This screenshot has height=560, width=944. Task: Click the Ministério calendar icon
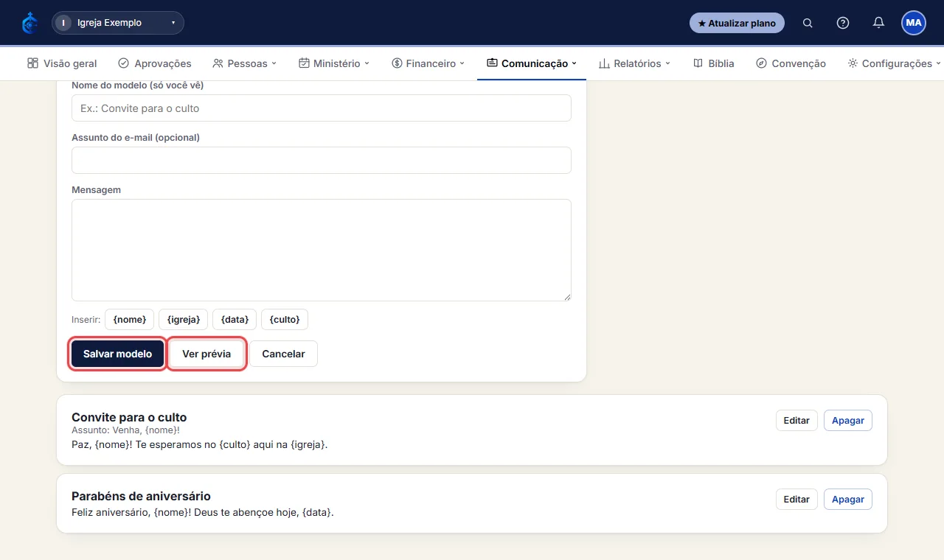pos(304,63)
